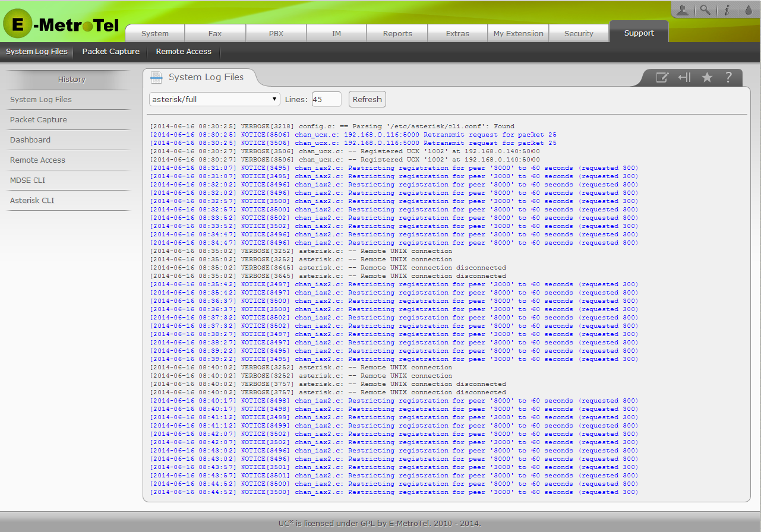The image size is (761, 532).
Task: Open the Reports tab
Action: (397, 33)
